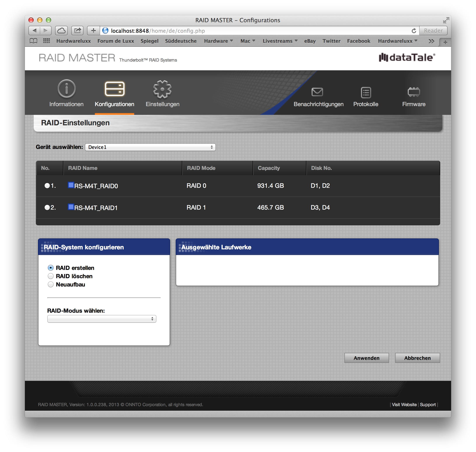Open the Süddeutsche bookmark
This screenshot has height=452, width=476.
point(181,41)
